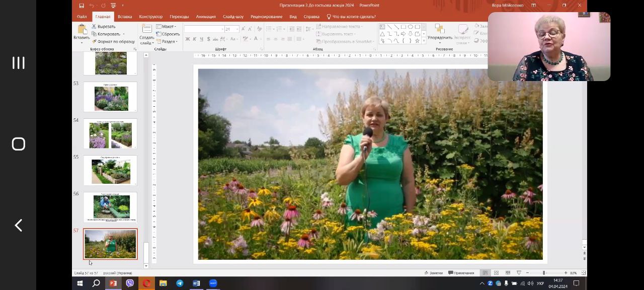Open Viber from the Windows taskbar
The width and height of the screenshot is (644, 290).
(x=130, y=283)
